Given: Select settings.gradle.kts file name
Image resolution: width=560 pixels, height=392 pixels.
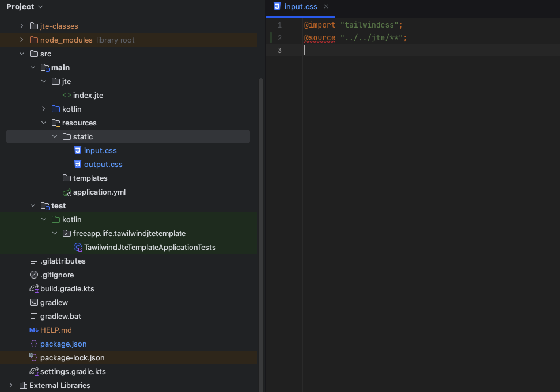Looking at the screenshot, I should coord(73,372).
